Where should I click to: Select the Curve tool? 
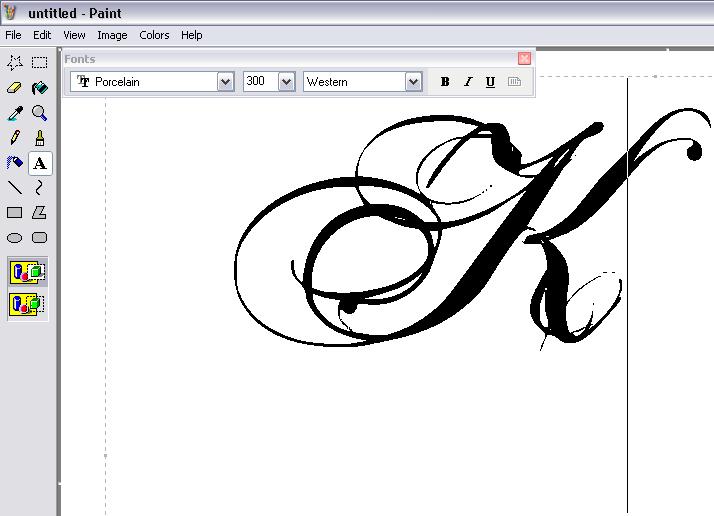click(x=40, y=188)
